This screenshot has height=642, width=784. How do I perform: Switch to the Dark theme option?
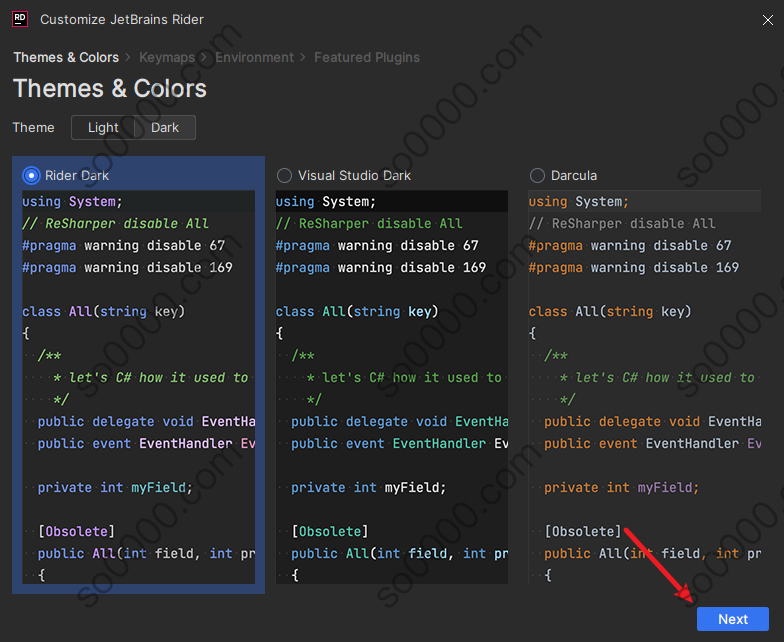coord(165,128)
